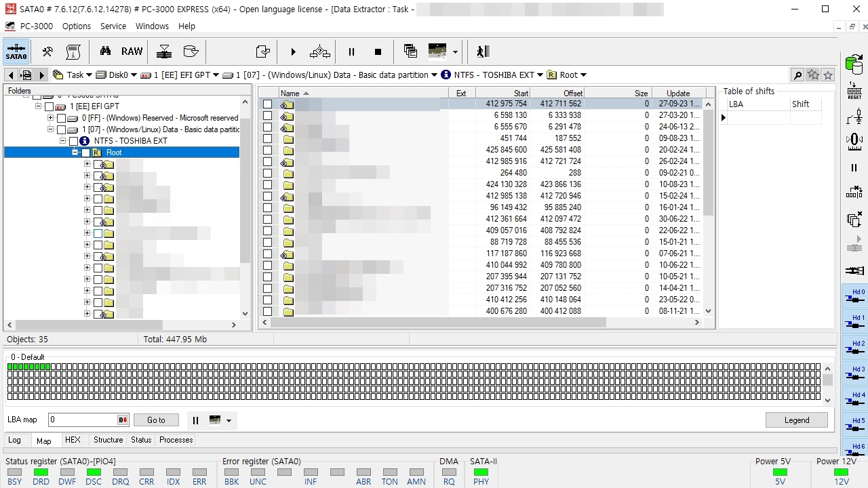Switch to the HEX tab
868x488 pixels.
[73, 440]
